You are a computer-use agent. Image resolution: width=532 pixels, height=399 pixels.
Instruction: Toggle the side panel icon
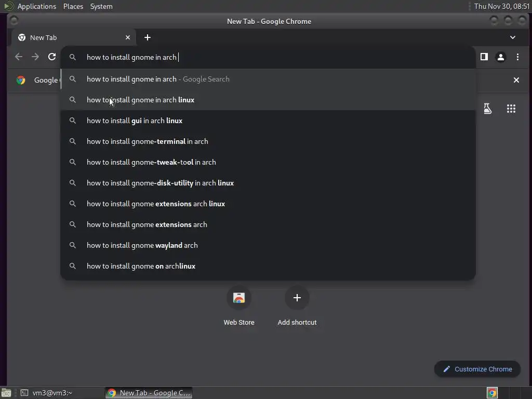[484, 57]
